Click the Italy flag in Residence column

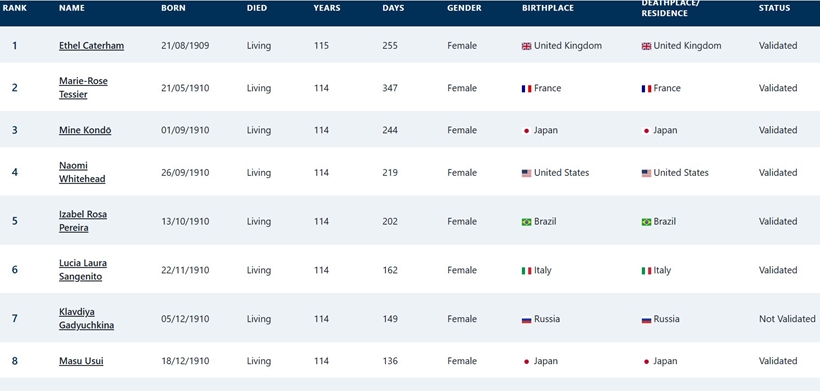[646, 271]
